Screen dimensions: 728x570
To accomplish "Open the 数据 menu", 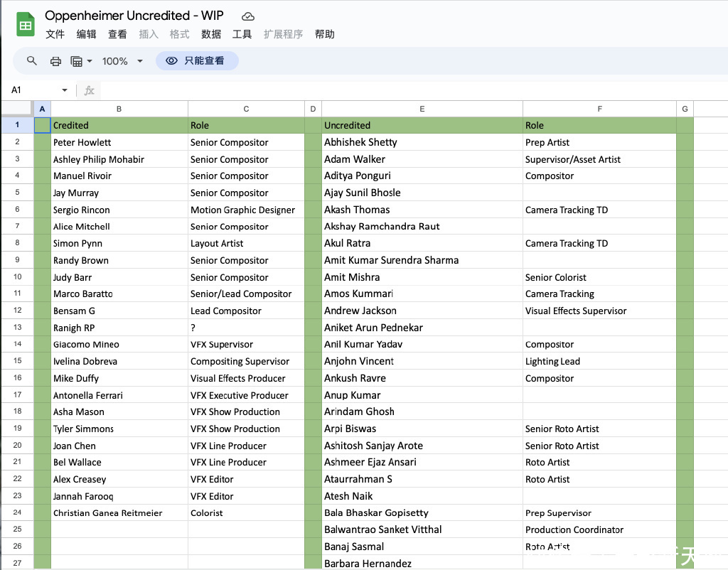I will 211,34.
